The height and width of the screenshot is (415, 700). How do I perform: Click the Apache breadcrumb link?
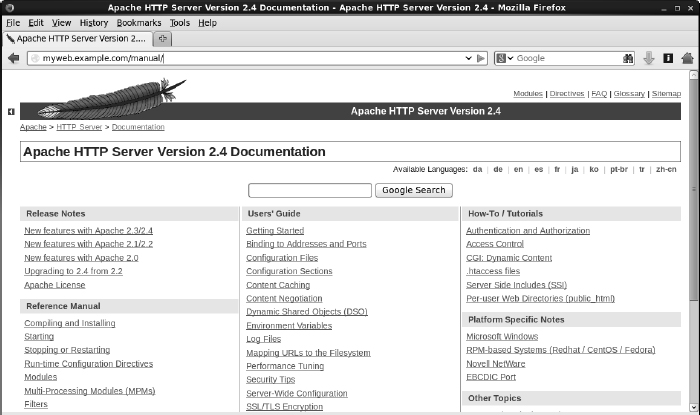pos(33,127)
